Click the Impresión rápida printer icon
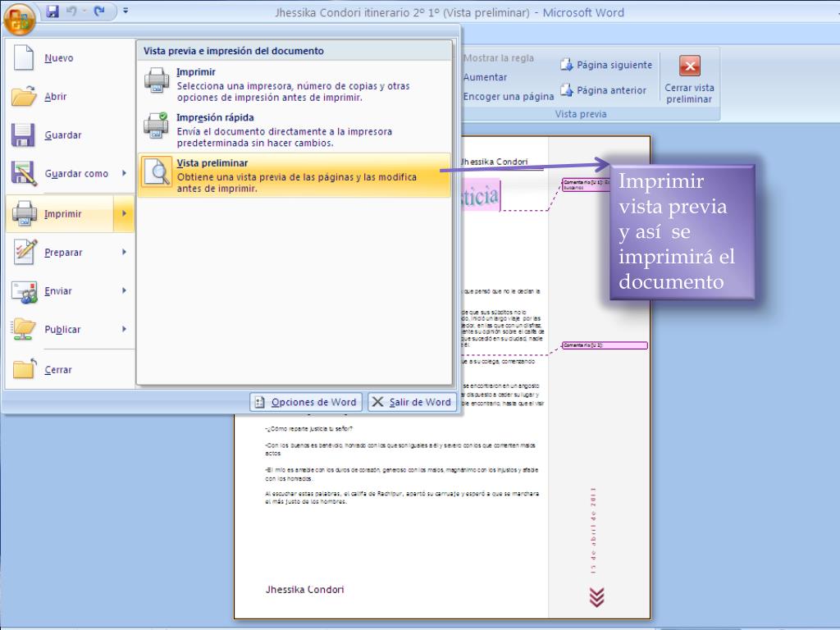The image size is (840, 630). [x=156, y=126]
